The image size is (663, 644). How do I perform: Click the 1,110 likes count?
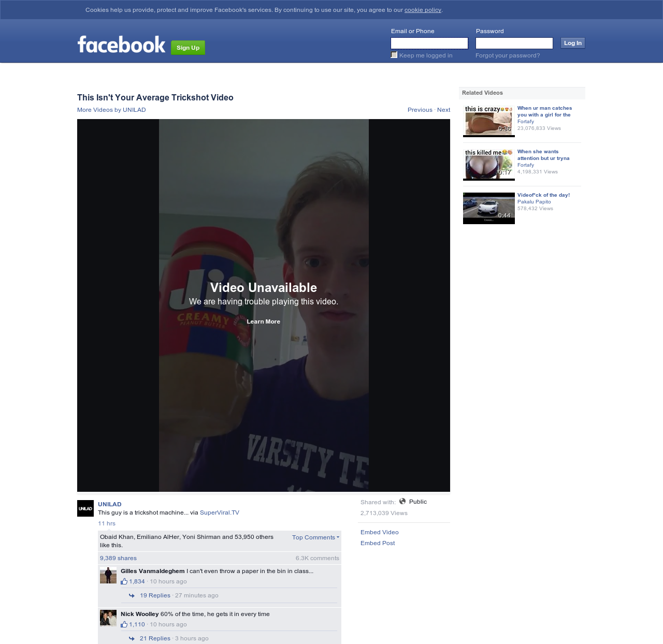(137, 624)
